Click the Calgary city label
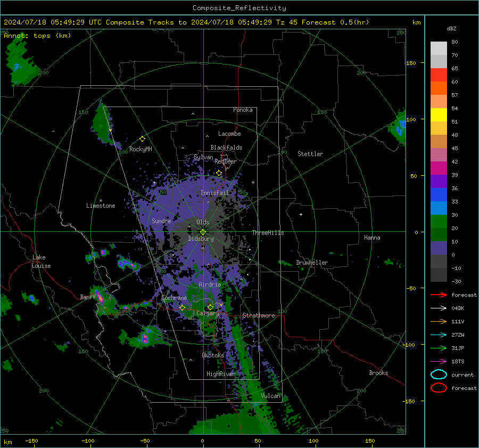 [x=208, y=313]
